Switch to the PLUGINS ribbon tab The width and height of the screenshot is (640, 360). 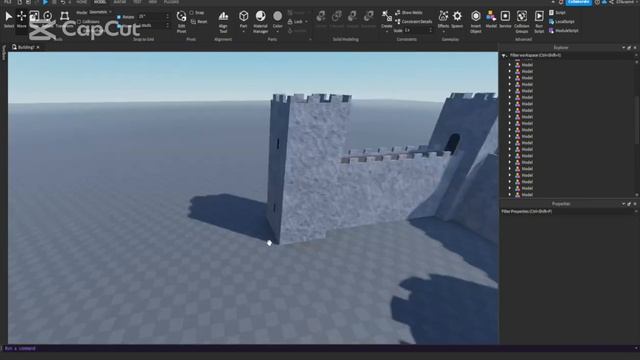click(x=171, y=2)
